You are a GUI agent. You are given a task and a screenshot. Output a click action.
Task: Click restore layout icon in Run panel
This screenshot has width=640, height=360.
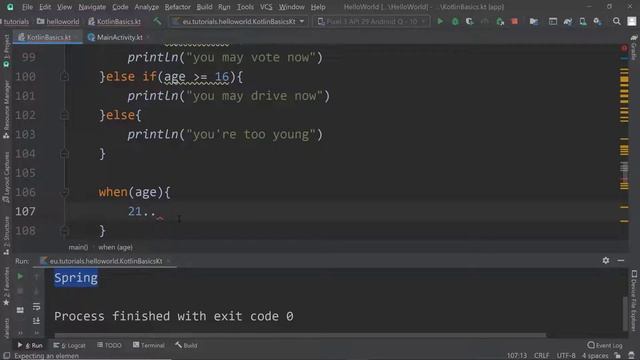click(20, 310)
